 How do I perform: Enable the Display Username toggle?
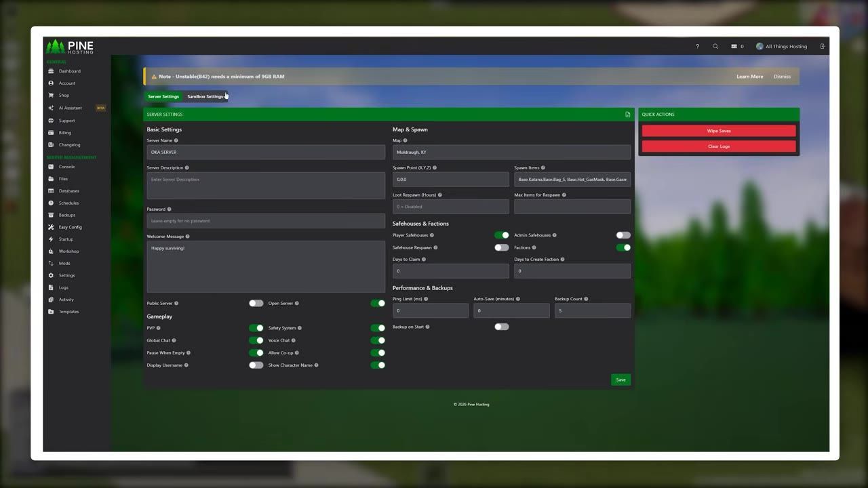point(256,365)
